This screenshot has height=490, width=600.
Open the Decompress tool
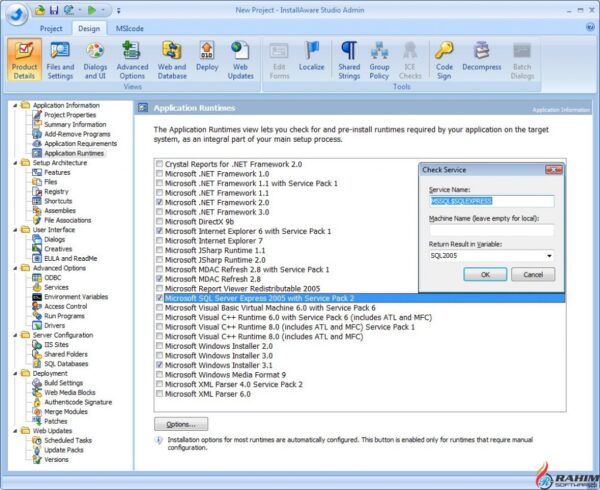tap(481, 56)
